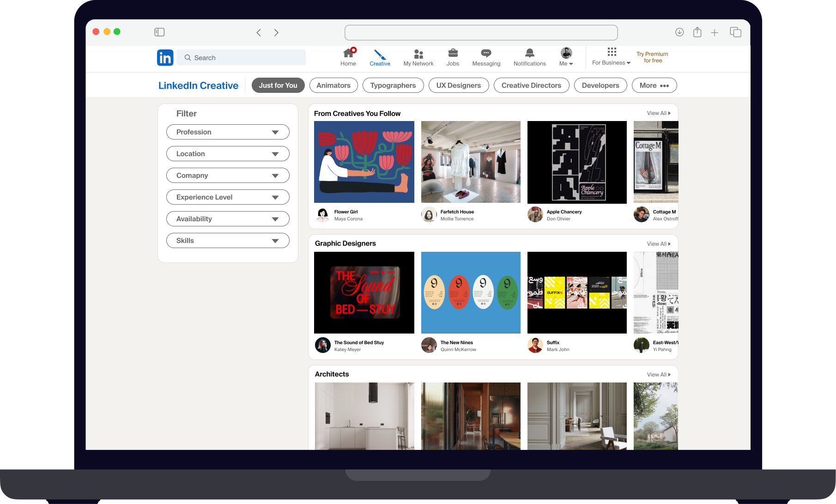Click the browser address bar
Viewport: 836px width, 504px height.
pos(481,32)
